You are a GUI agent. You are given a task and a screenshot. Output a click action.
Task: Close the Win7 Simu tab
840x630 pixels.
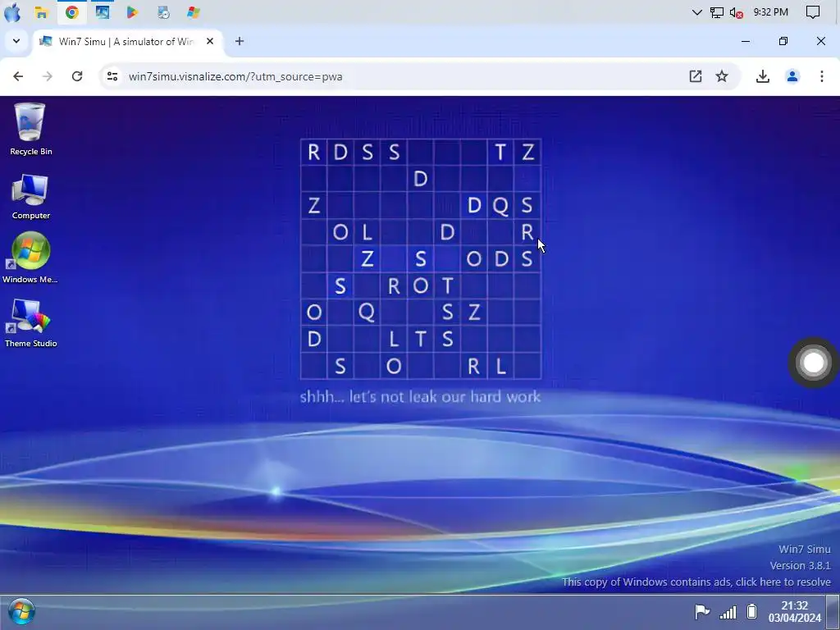click(x=210, y=41)
